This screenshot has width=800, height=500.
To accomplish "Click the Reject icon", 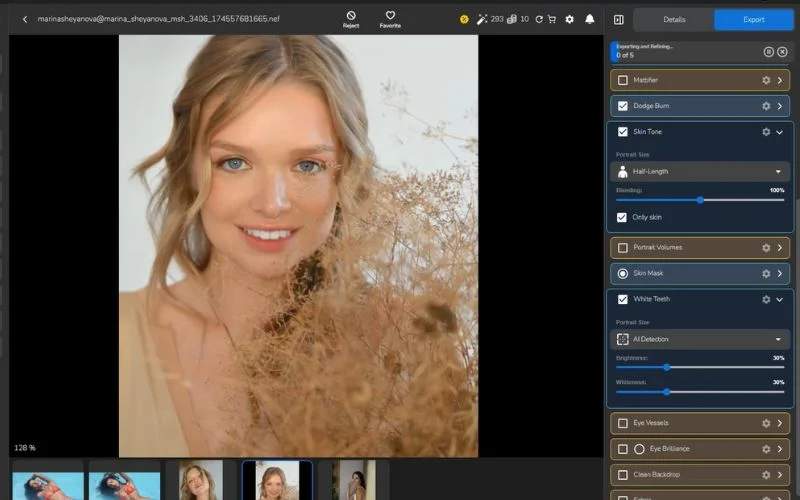I will pyautogui.click(x=351, y=16).
